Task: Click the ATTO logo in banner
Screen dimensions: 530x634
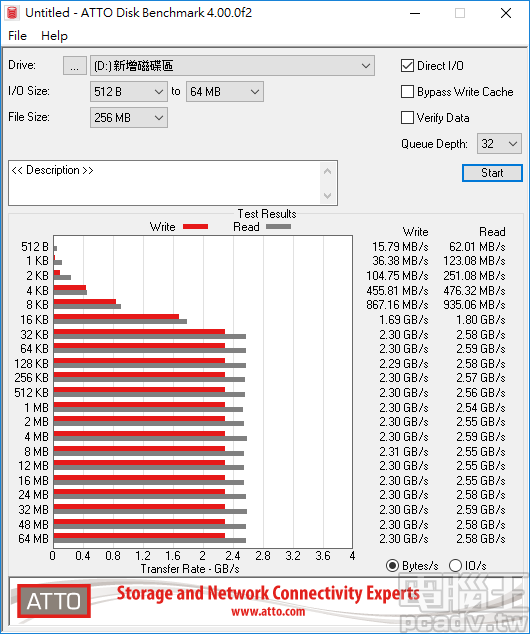Action: point(54,601)
